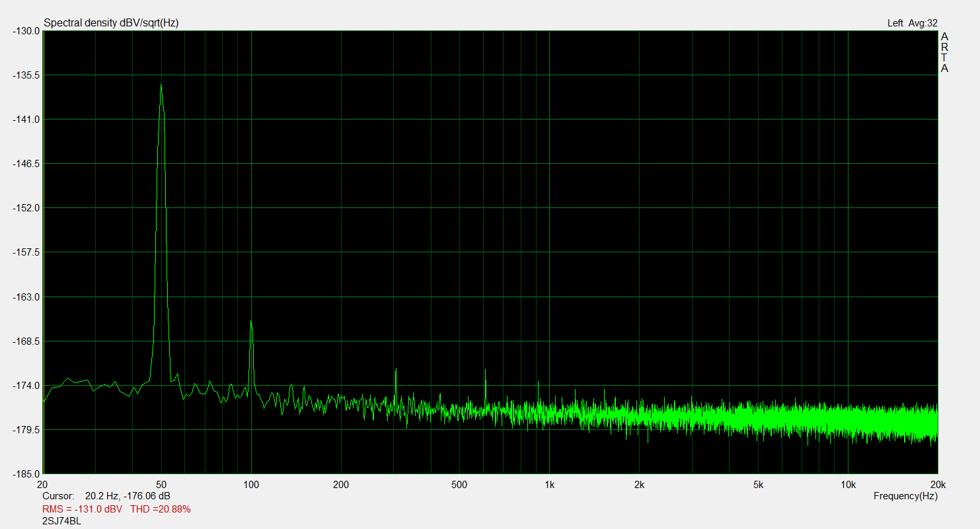980x529 pixels.
Task: Click the '-174.0' y-axis label
Action: 26,386
